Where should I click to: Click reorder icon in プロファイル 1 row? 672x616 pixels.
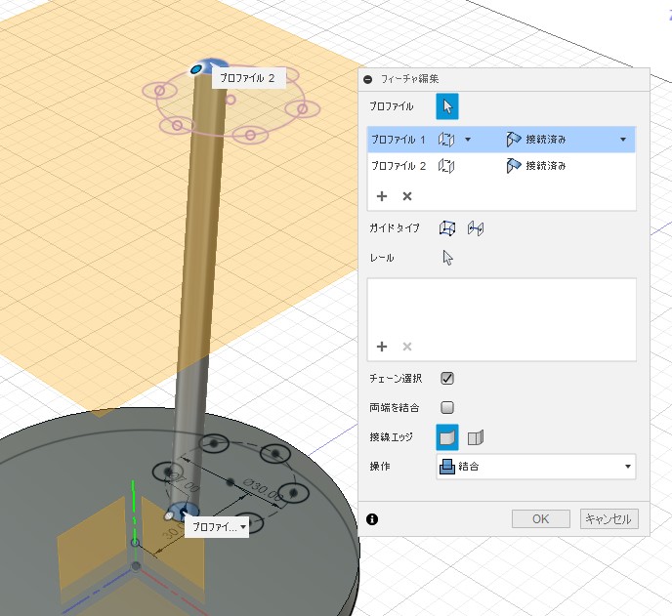[446, 140]
